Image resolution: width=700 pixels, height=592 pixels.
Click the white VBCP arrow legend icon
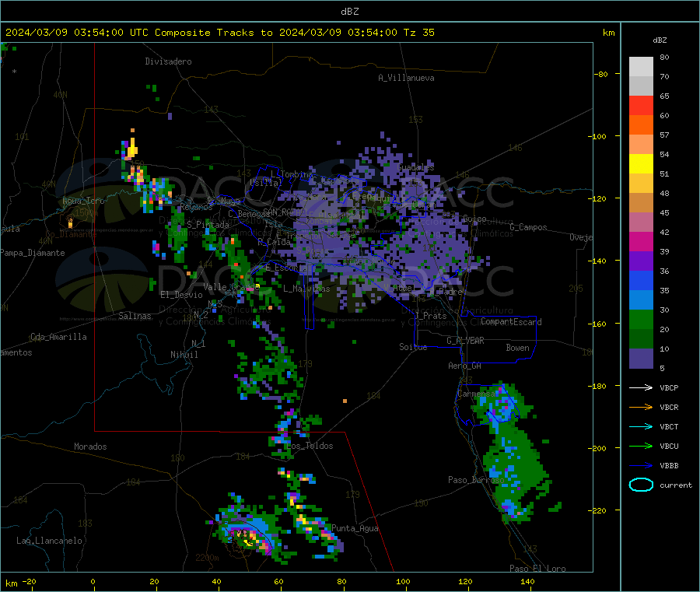[x=641, y=387]
